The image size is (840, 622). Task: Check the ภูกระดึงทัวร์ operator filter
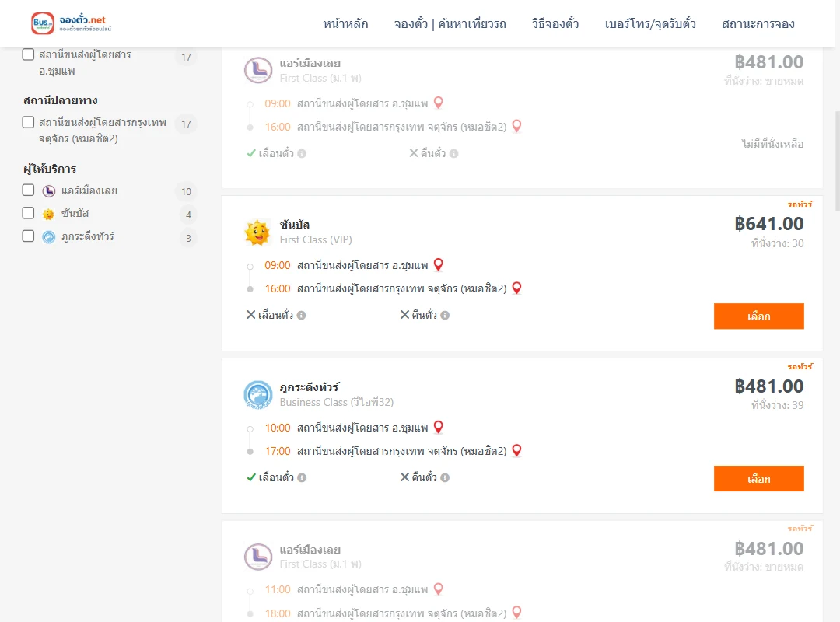(x=29, y=236)
